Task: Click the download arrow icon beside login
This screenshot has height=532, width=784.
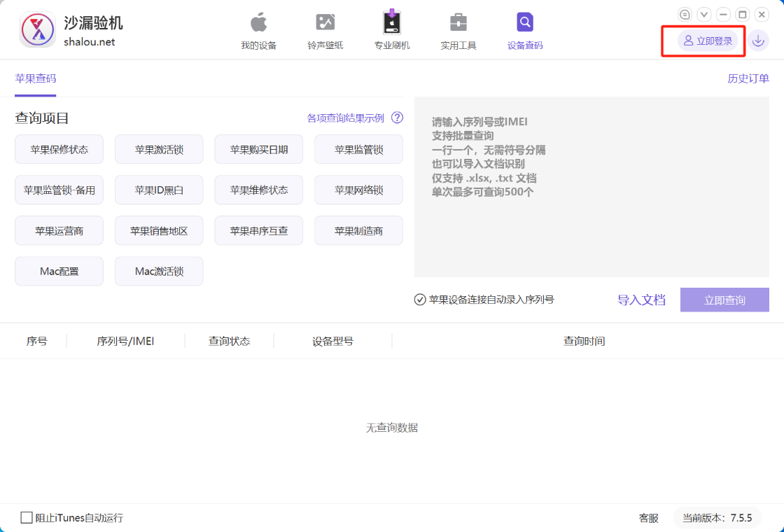Action: coord(759,41)
